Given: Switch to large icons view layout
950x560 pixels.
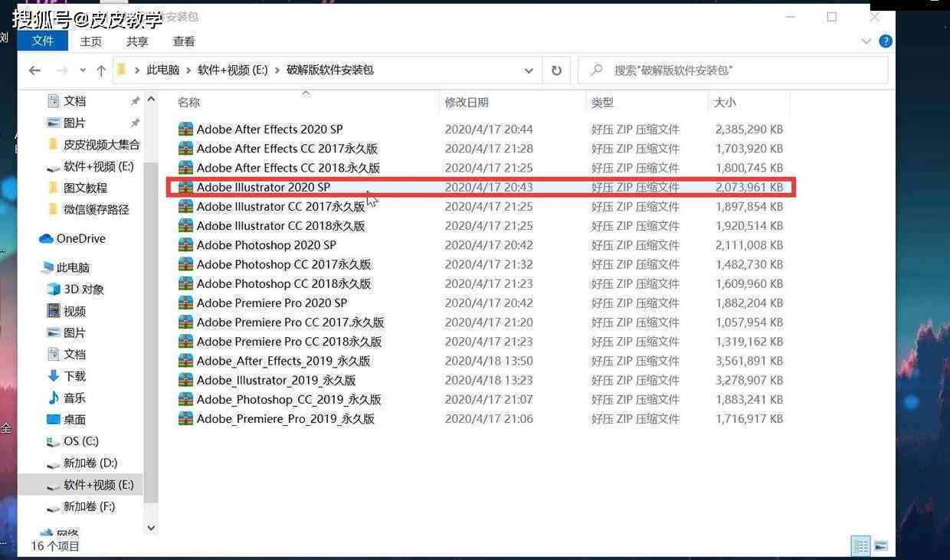Looking at the screenshot, I should click(881, 546).
